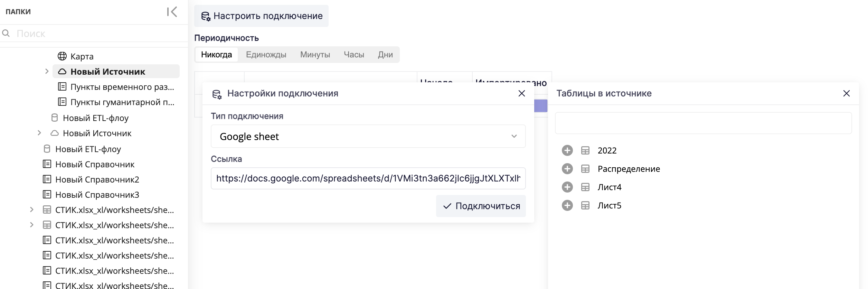The image size is (868, 289).
Task: Add the Лист4 table with plus icon
Action: [567, 187]
